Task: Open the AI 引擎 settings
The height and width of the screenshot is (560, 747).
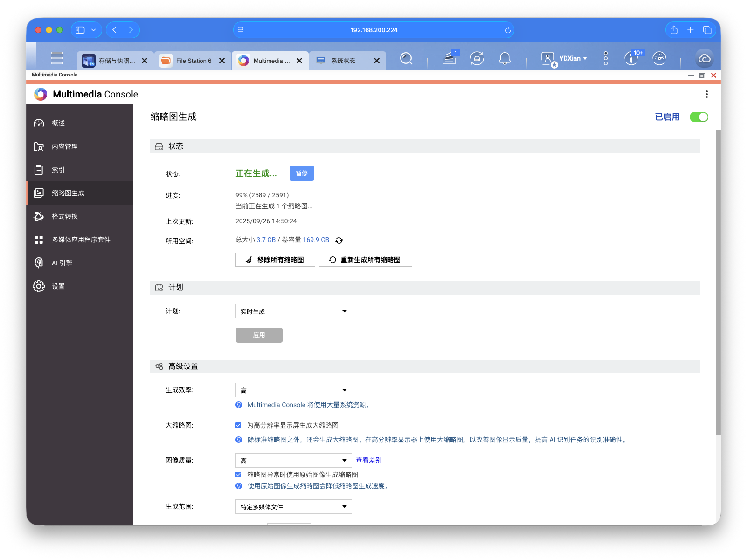Action: 61,263
